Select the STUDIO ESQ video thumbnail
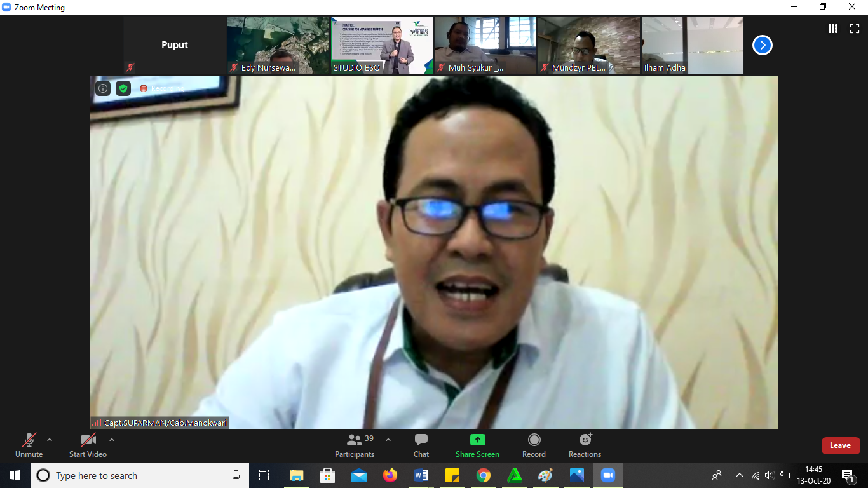The width and height of the screenshot is (868, 488). 382,44
